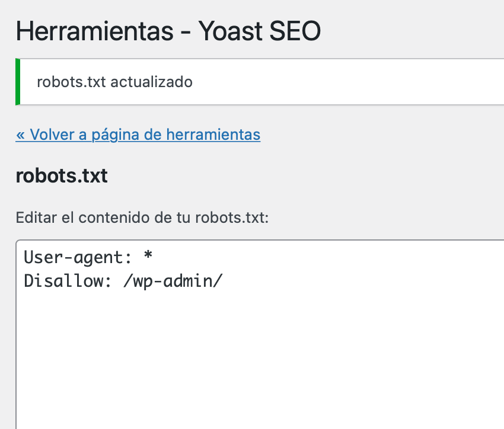Viewport: 504px width, 429px height.
Task: Click the empty area of the robots.txt textarea
Action: point(260,357)
